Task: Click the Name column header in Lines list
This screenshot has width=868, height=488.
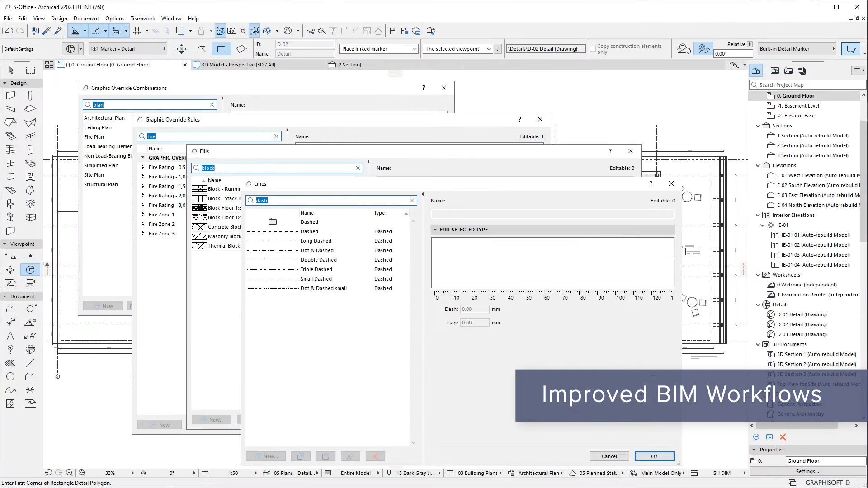Action: tap(307, 213)
